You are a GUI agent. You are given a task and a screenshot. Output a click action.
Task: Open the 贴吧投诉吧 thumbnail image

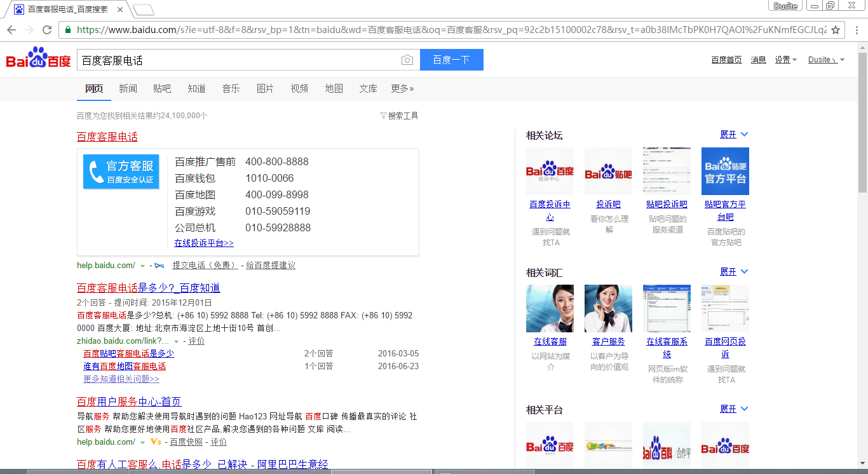(x=667, y=172)
